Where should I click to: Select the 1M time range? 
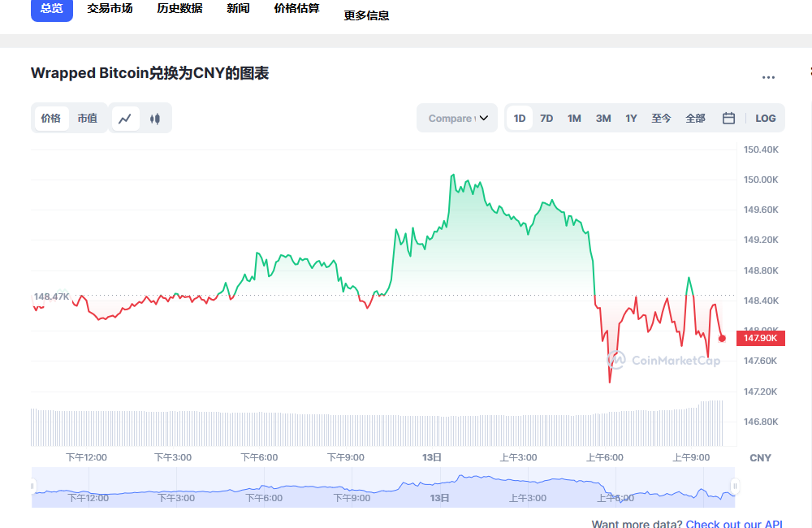[x=574, y=118]
